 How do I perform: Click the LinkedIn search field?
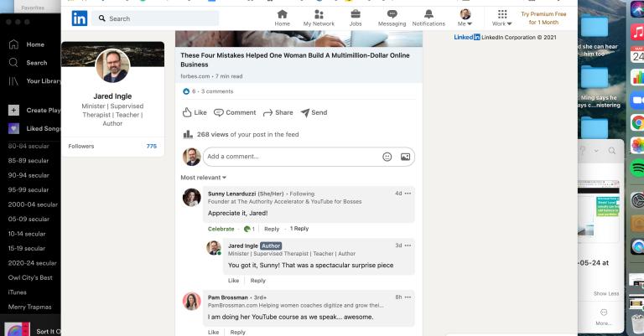pyautogui.click(x=155, y=18)
